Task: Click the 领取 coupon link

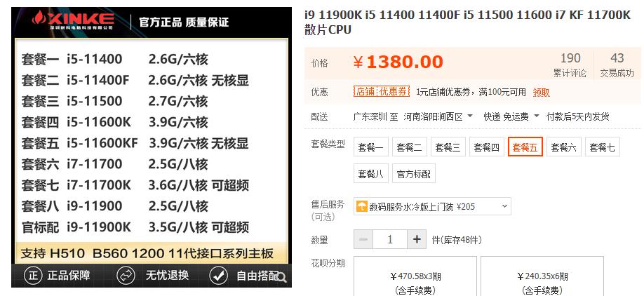Action: pyautogui.click(x=542, y=93)
